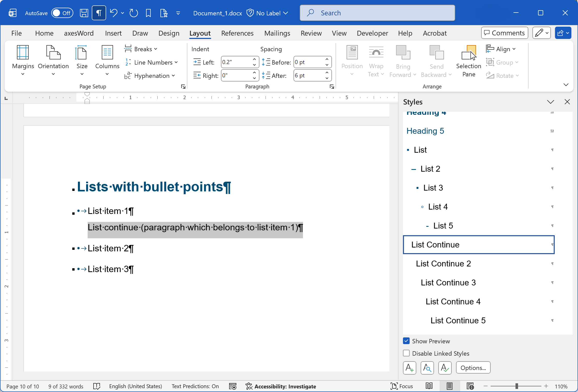The height and width of the screenshot is (392, 578).
Task: Click the Save icon in title bar
Action: click(84, 13)
